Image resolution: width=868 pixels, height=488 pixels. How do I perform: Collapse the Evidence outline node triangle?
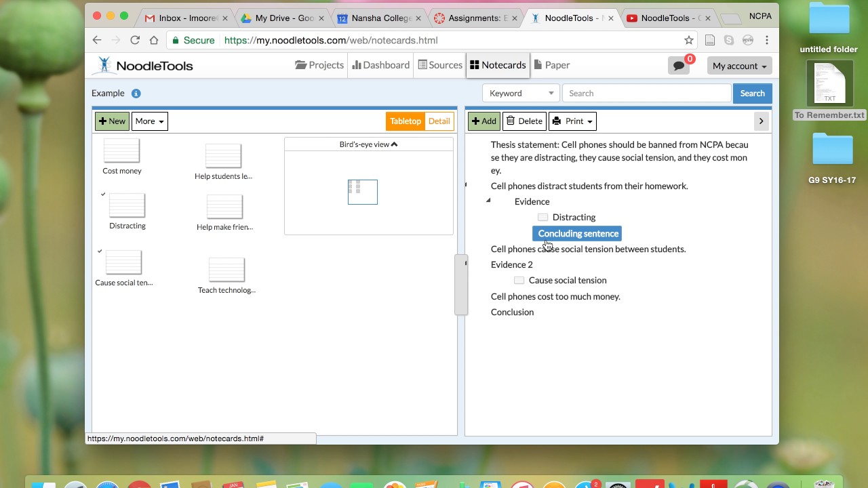[488, 201]
